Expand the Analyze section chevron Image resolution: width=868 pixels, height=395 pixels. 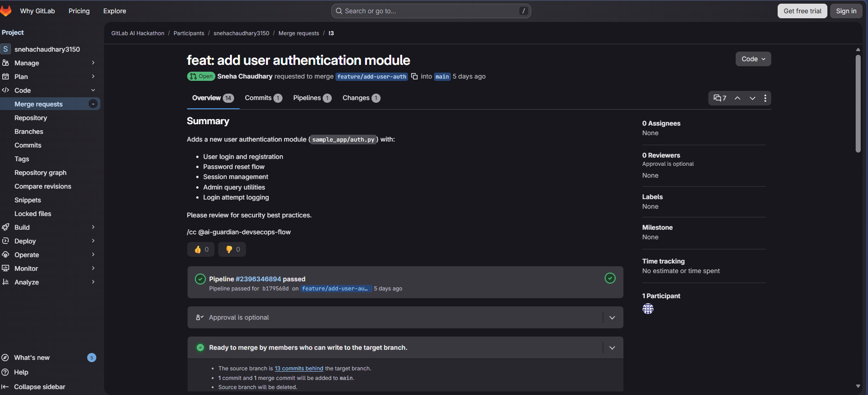tap(93, 282)
